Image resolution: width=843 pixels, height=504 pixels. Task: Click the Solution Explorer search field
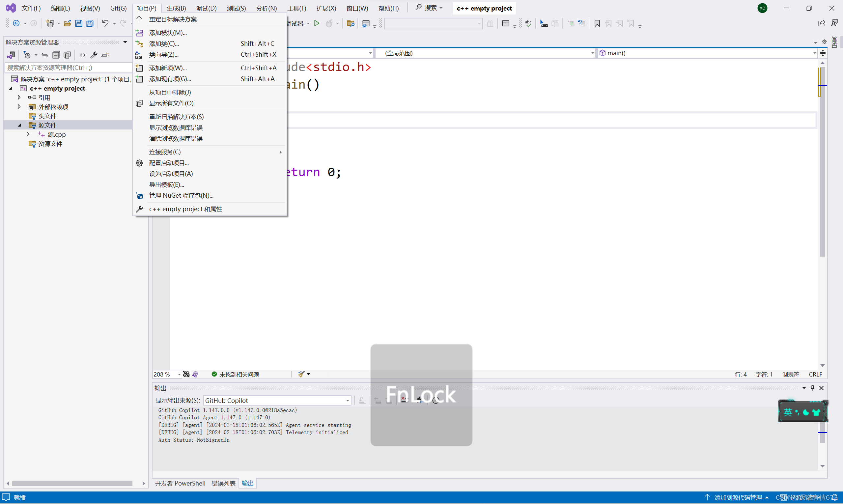click(68, 68)
